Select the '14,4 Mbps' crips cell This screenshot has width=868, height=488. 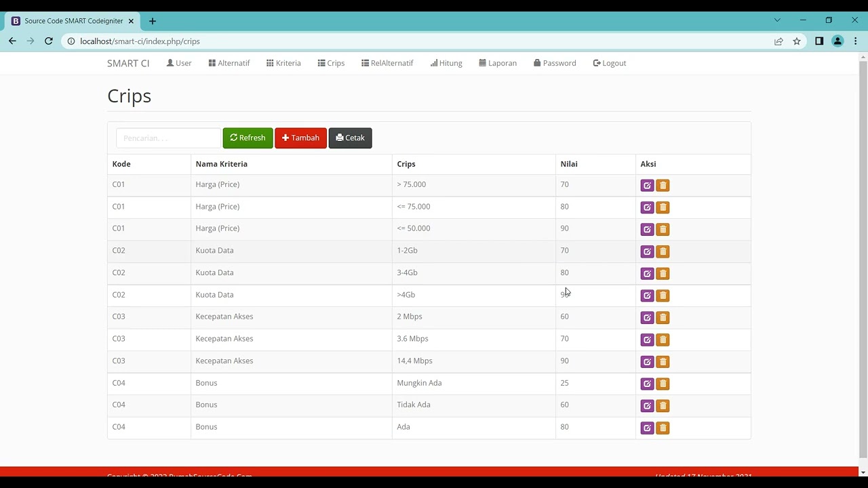(474, 361)
